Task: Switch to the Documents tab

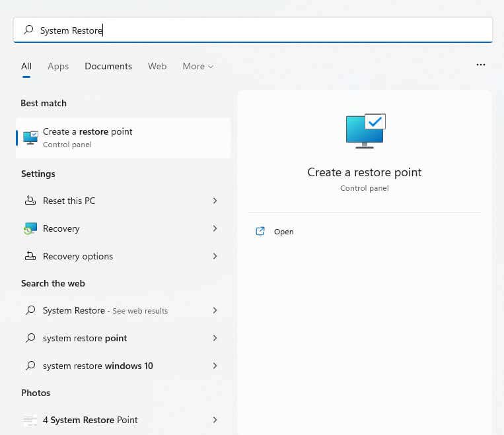Action: click(108, 66)
